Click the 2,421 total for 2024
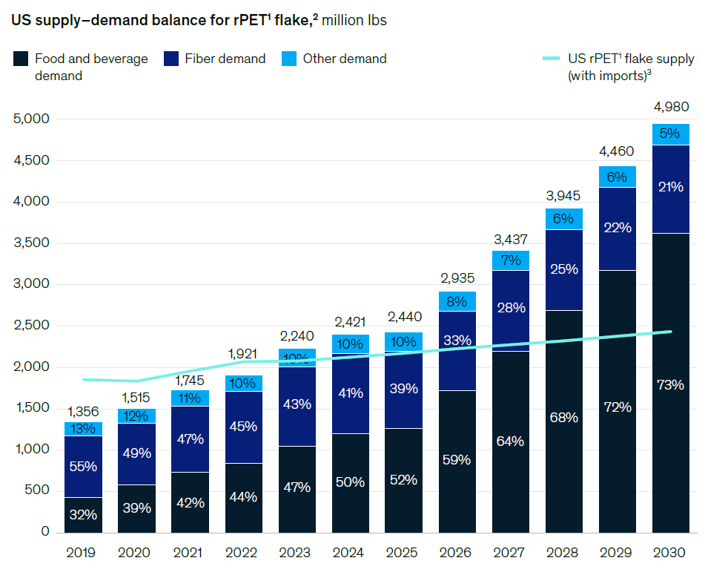728x575 pixels. pos(350,322)
